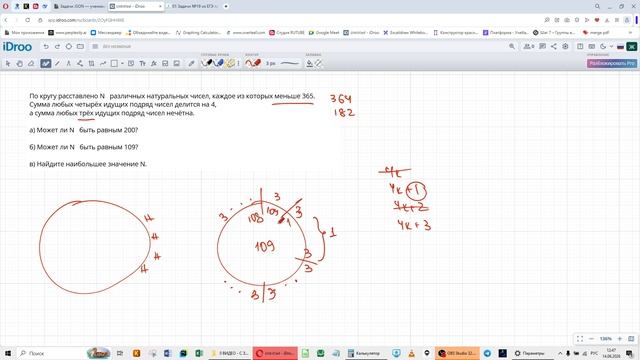Open the language flag selector
Viewport: 640px width, 360px height.
(620, 47)
